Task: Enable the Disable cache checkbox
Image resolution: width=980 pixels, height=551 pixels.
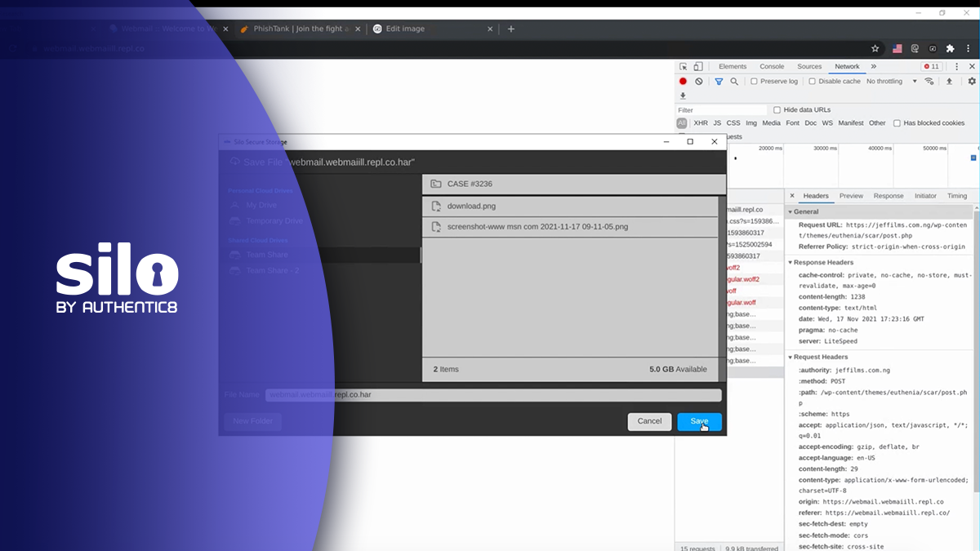Action: [812, 82]
